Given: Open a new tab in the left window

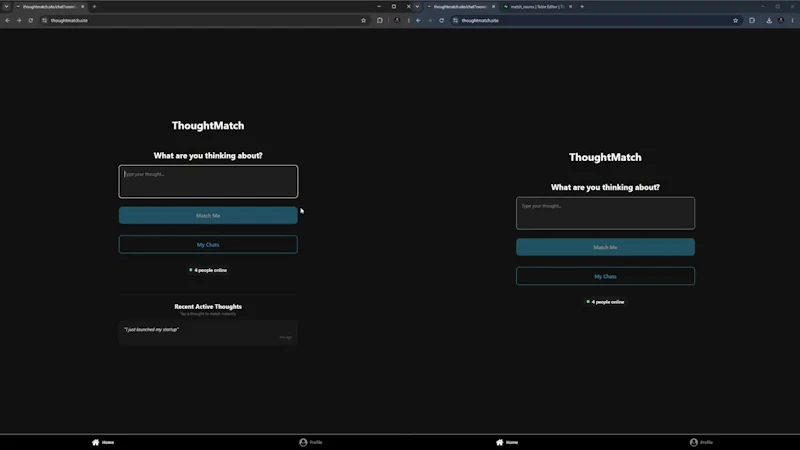Looking at the screenshot, I should coord(94,7).
